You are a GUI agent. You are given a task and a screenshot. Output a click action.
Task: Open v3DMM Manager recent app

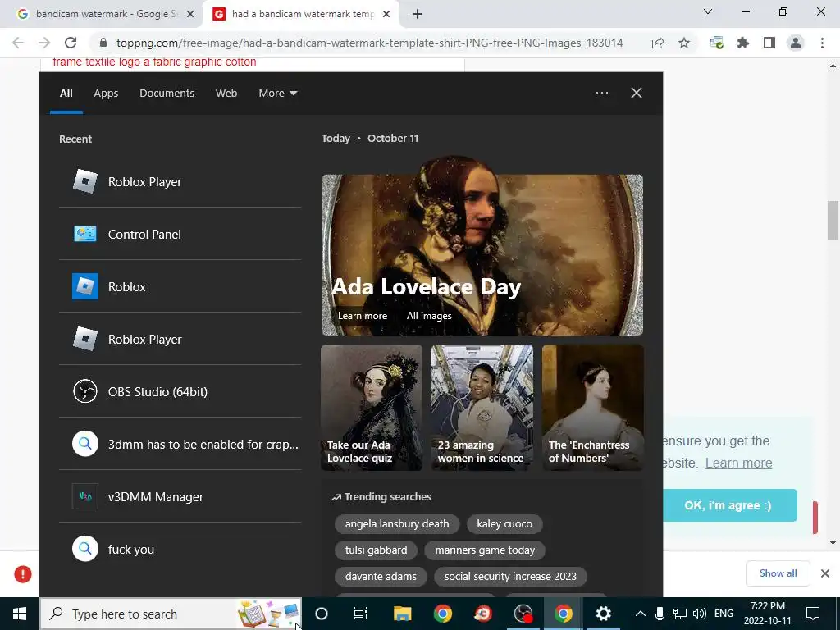180,496
